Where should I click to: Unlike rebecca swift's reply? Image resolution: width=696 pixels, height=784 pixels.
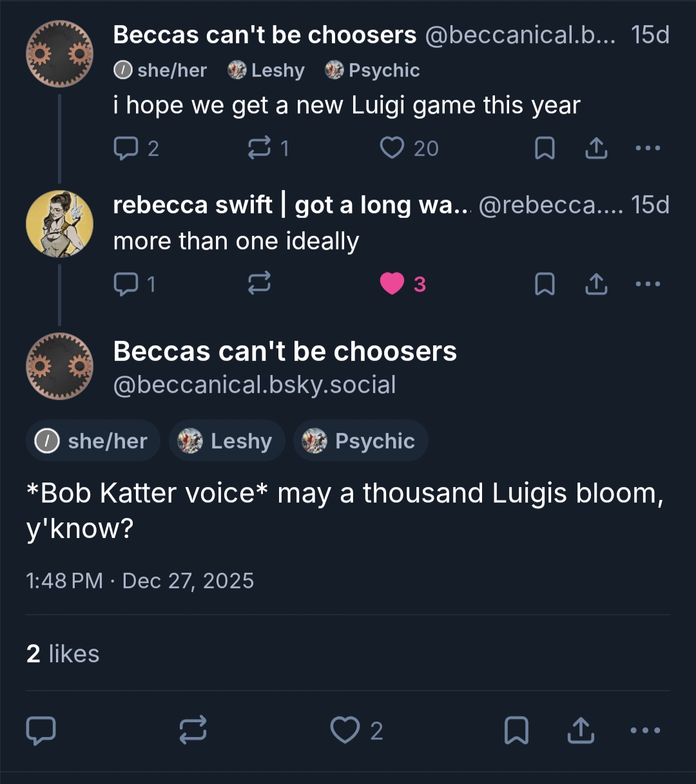[392, 283]
